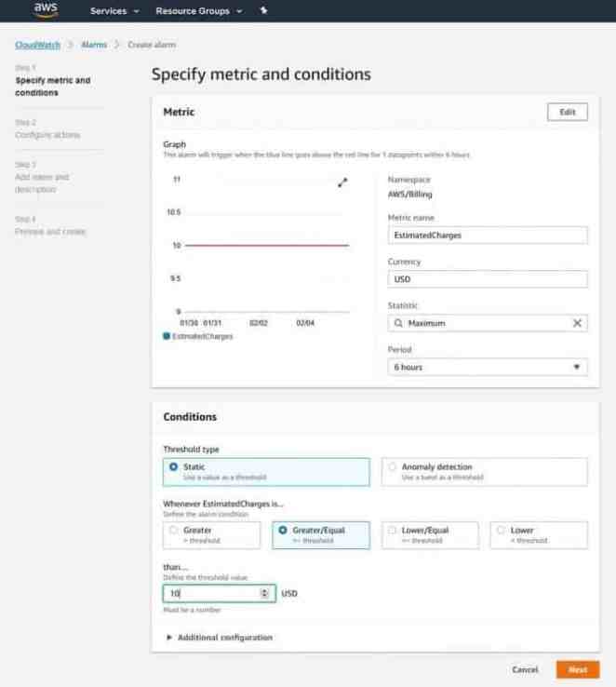616x687 pixels.
Task: Click the 10.5 axis label on graph
Action: (173, 212)
